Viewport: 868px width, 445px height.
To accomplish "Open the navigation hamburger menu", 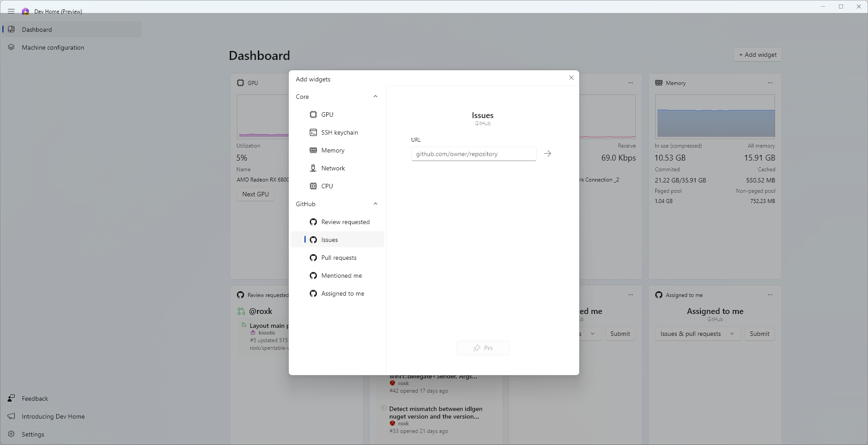I will pos(11,11).
